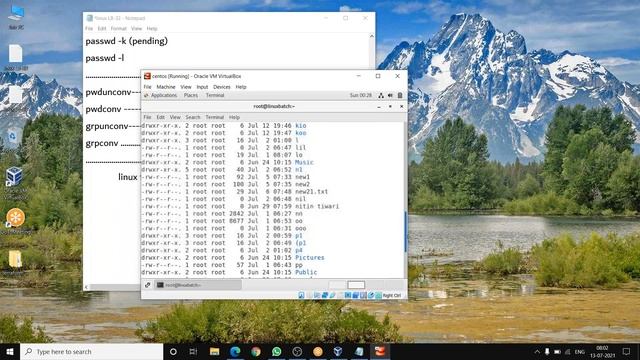Click the Notepad scroll-up arrow
The height and width of the screenshot is (360, 640).
tap(371, 36)
